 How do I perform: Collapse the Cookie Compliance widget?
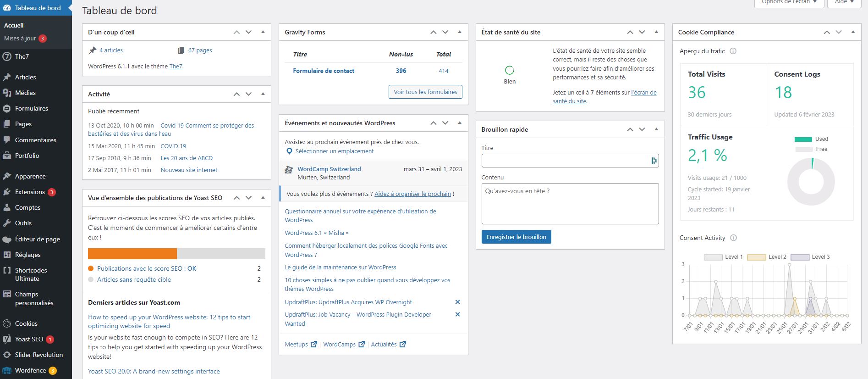pyautogui.click(x=853, y=32)
